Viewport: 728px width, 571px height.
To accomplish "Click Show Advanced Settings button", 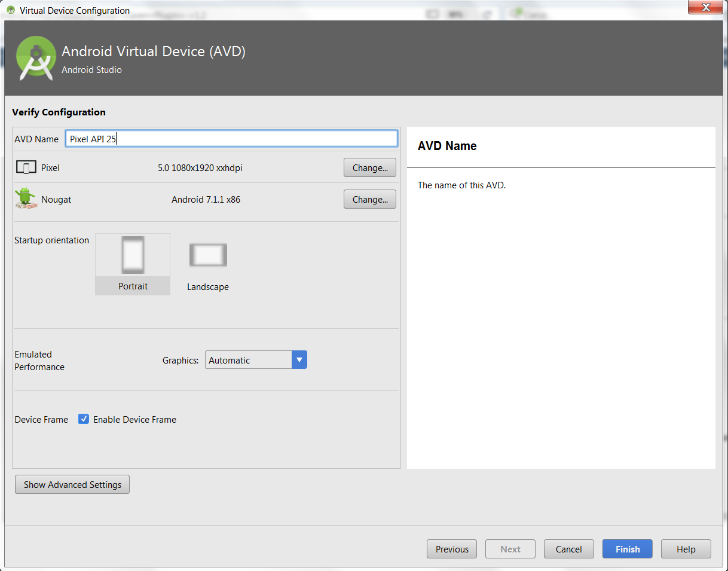I will pyautogui.click(x=72, y=485).
